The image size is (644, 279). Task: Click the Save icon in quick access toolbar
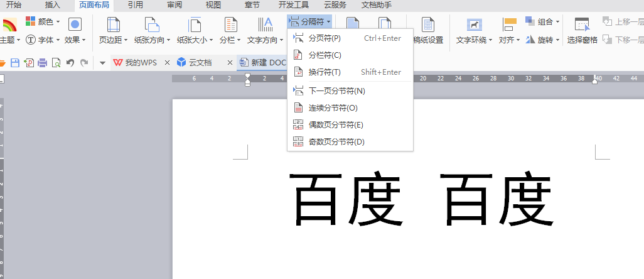[15, 63]
